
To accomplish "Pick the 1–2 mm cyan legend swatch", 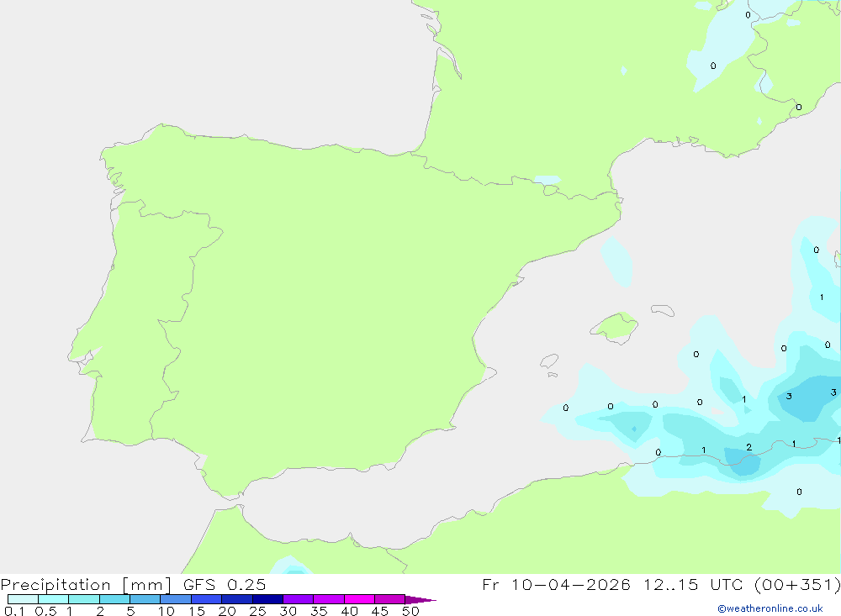I will 84,599.
